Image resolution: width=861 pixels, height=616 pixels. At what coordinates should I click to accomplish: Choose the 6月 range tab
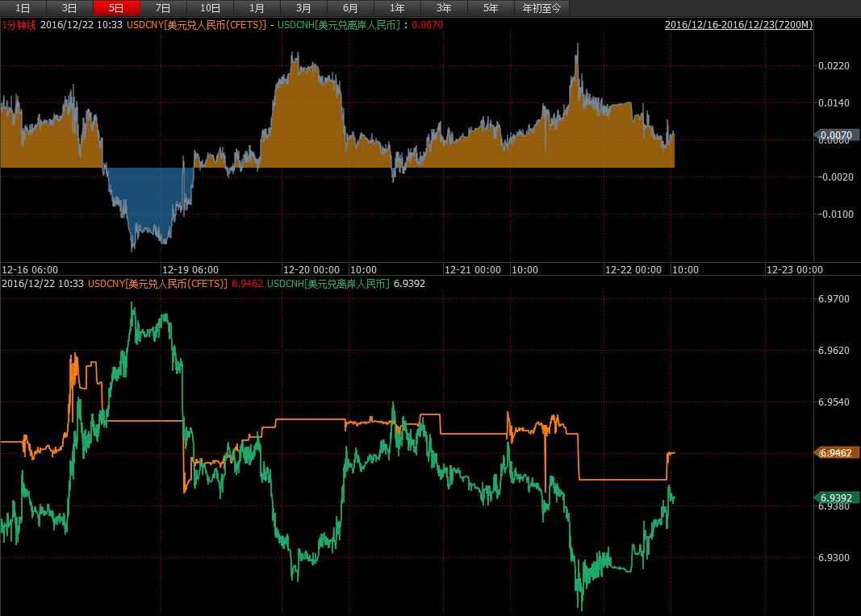(x=350, y=8)
